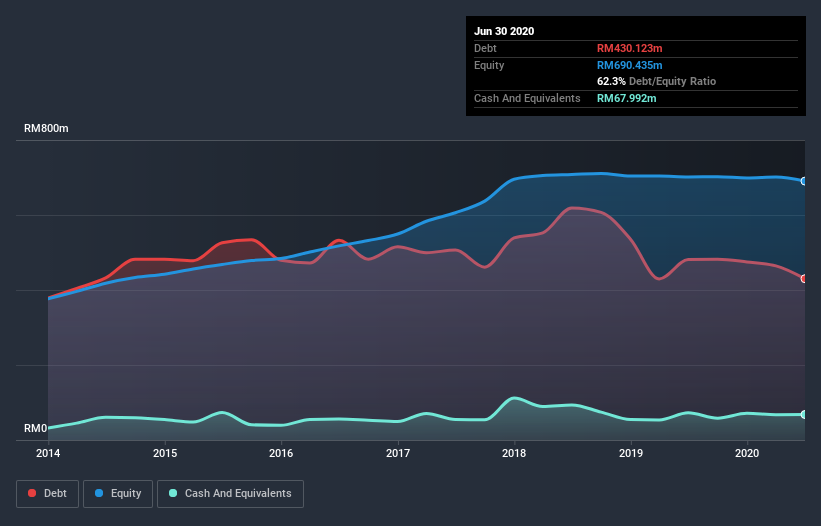Viewport: 821px width, 526px height.
Task: Click the RM0 axis label
Action: (x=36, y=429)
